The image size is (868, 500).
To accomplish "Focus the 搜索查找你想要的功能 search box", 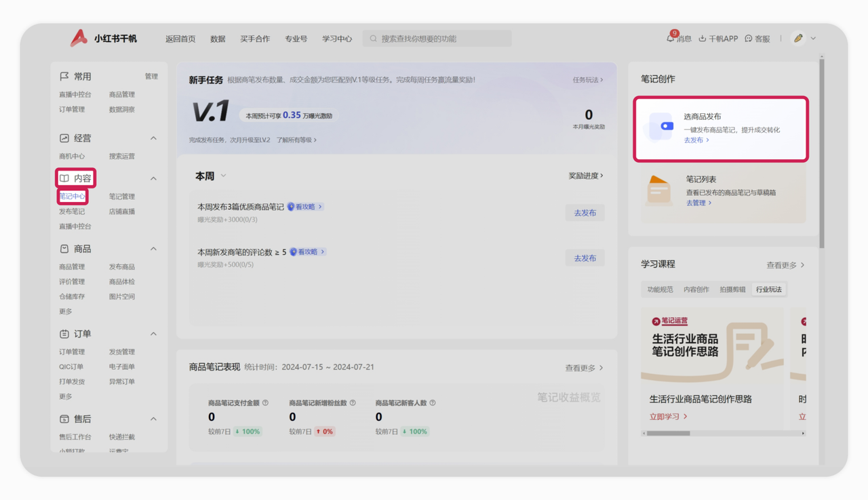I will coord(441,39).
